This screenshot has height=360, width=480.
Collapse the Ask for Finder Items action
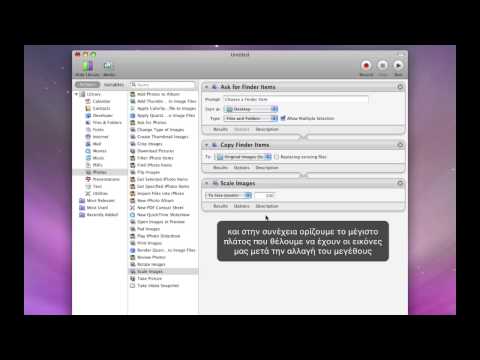pos(207,87)
